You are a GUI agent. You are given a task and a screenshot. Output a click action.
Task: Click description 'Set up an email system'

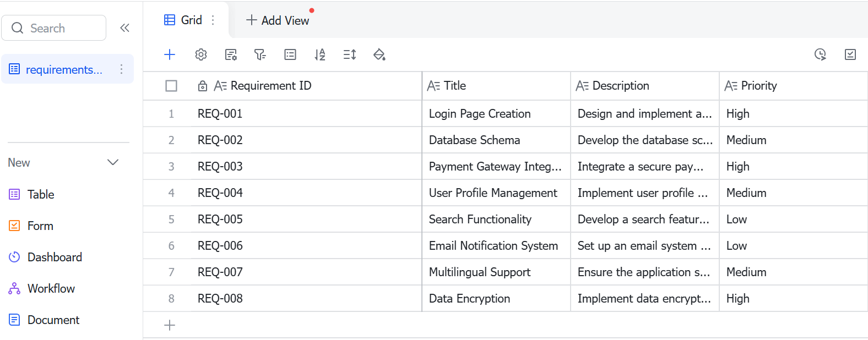pyautogui.click(x=645, y=245)
